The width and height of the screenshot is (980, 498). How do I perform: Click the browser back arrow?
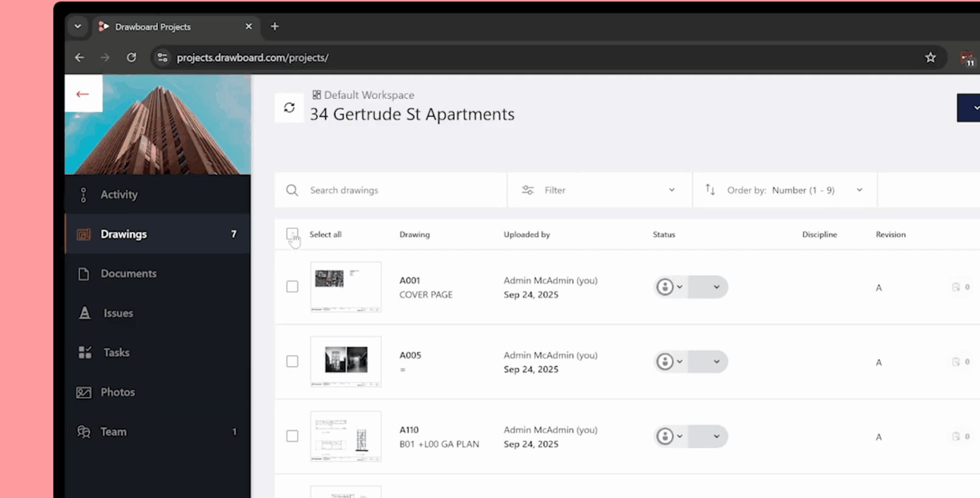(x=80, y=57)
